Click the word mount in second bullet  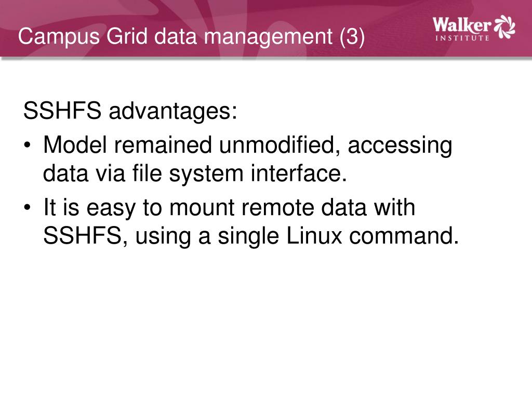point(202,207)
